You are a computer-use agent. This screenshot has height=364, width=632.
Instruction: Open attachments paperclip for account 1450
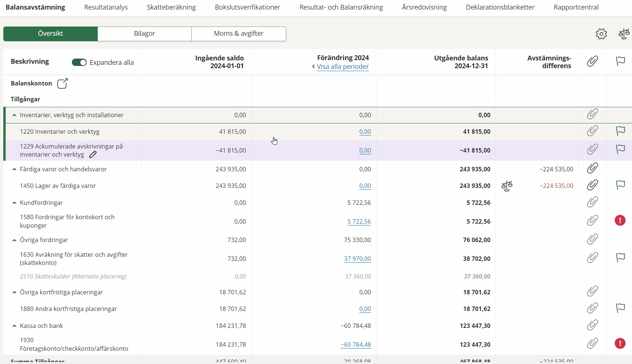click(592, 185)
